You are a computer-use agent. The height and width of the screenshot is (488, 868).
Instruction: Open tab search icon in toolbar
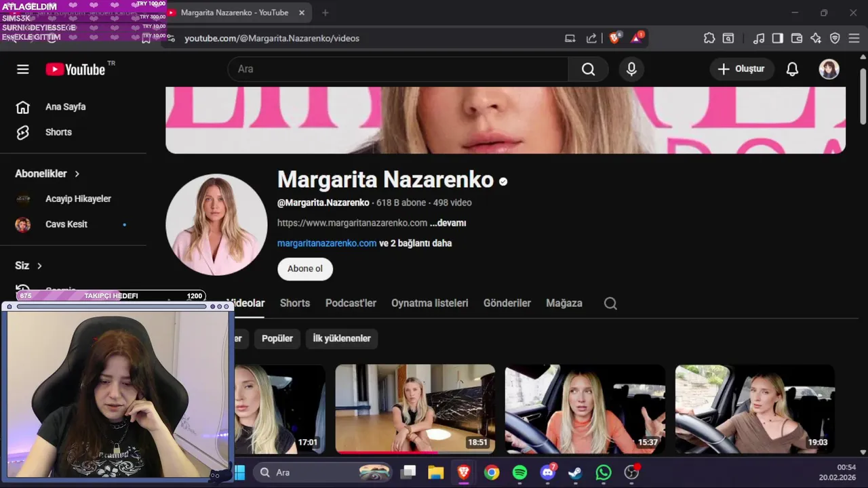[x=728, y=38]
